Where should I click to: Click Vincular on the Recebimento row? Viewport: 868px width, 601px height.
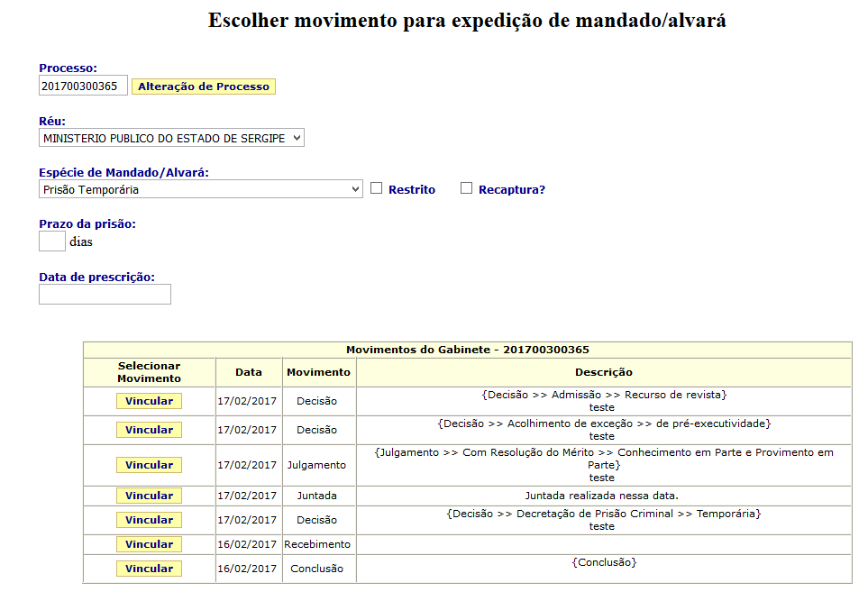[x=149, y=544]
